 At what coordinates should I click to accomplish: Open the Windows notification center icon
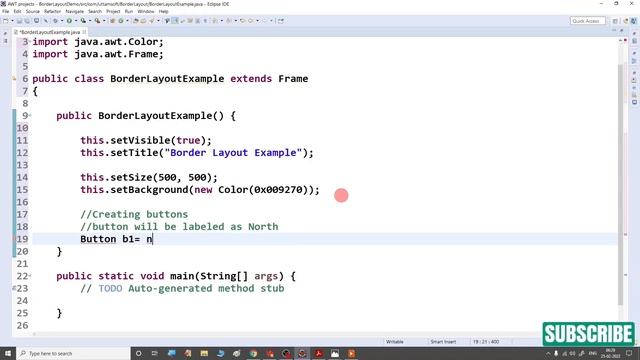(629, 353)
